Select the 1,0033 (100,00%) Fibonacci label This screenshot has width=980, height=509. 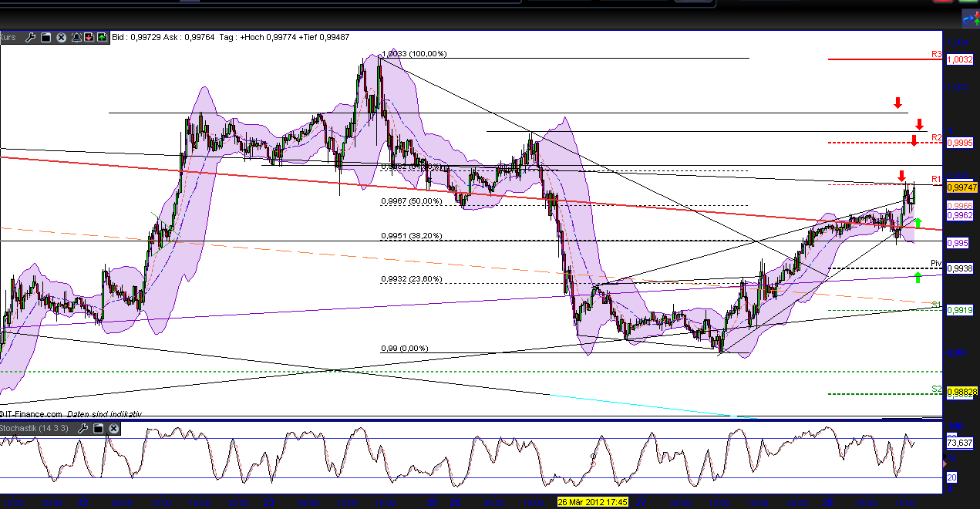[415, 54]
